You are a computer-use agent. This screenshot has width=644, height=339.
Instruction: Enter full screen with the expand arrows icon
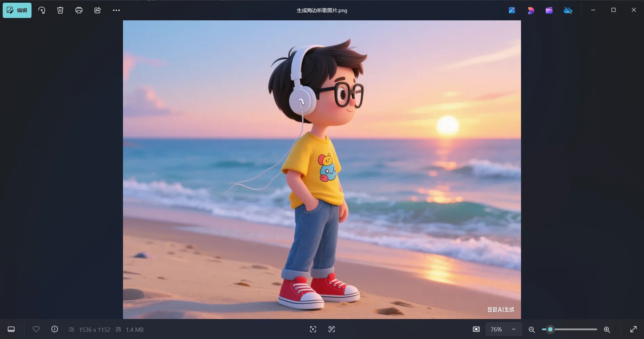pos(633,329)
